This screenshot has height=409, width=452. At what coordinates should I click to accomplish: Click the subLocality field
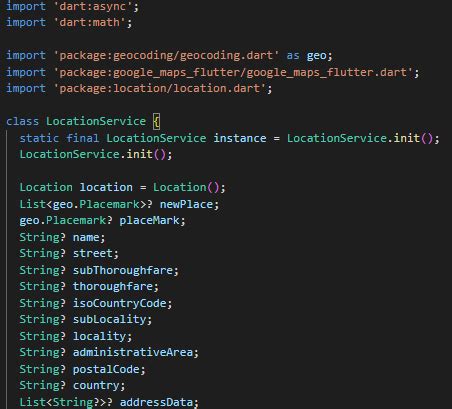109,319
